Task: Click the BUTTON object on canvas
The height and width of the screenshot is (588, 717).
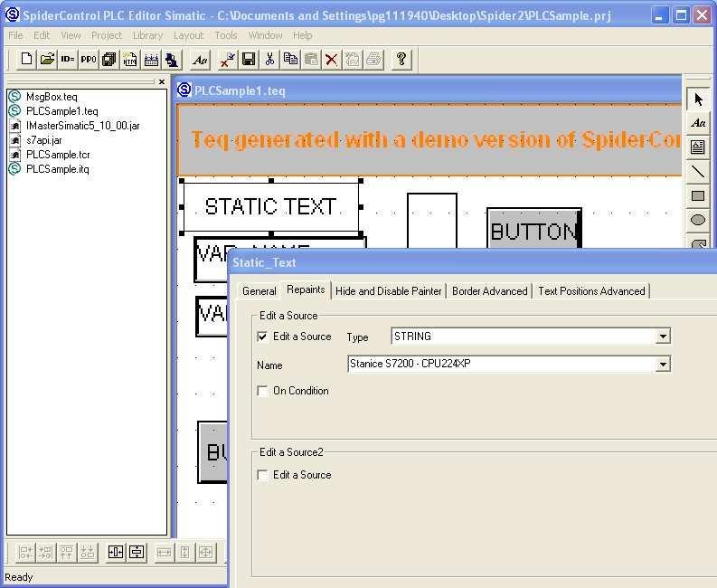Action: pos(534,230)
